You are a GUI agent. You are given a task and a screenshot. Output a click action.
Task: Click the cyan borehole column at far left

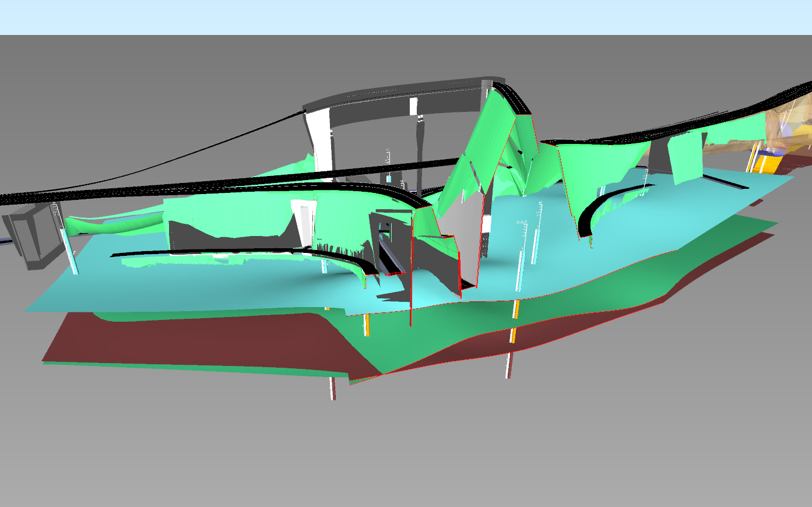(71, 251)
